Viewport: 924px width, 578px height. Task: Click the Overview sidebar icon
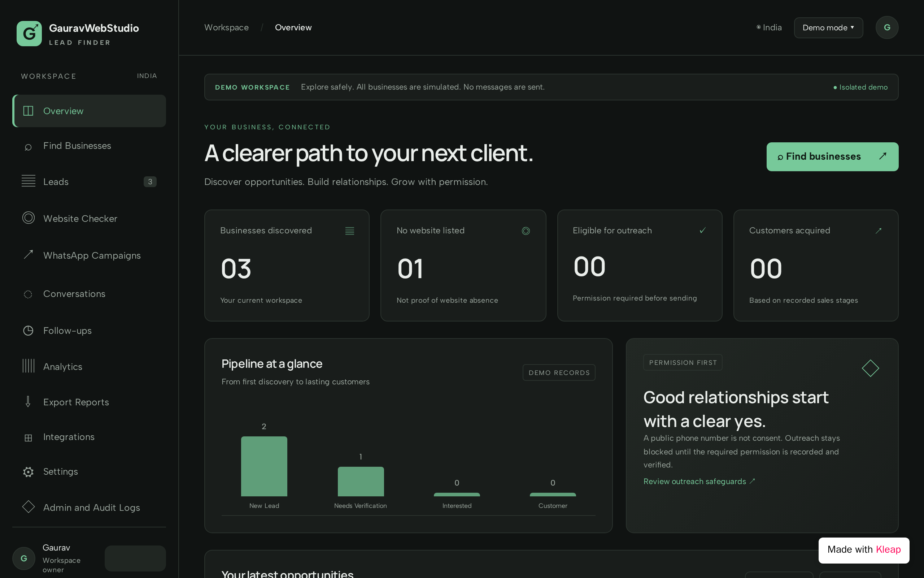[28, 111]
